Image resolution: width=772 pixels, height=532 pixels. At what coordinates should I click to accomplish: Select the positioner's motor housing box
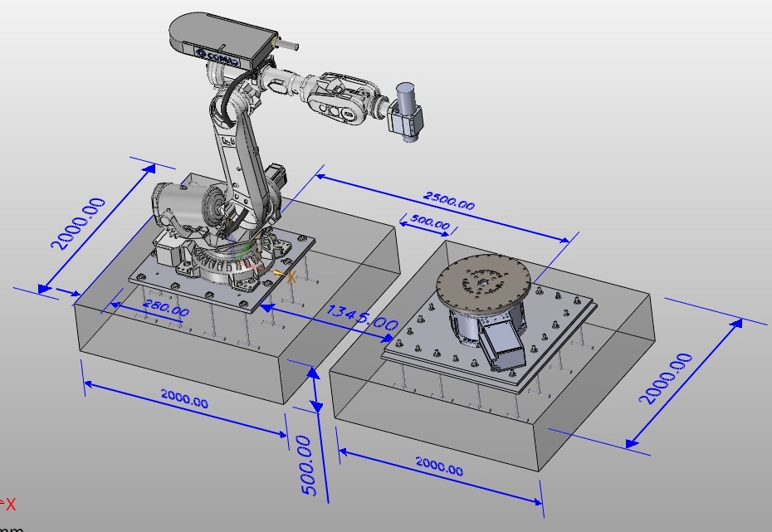(x=504, y=344)
